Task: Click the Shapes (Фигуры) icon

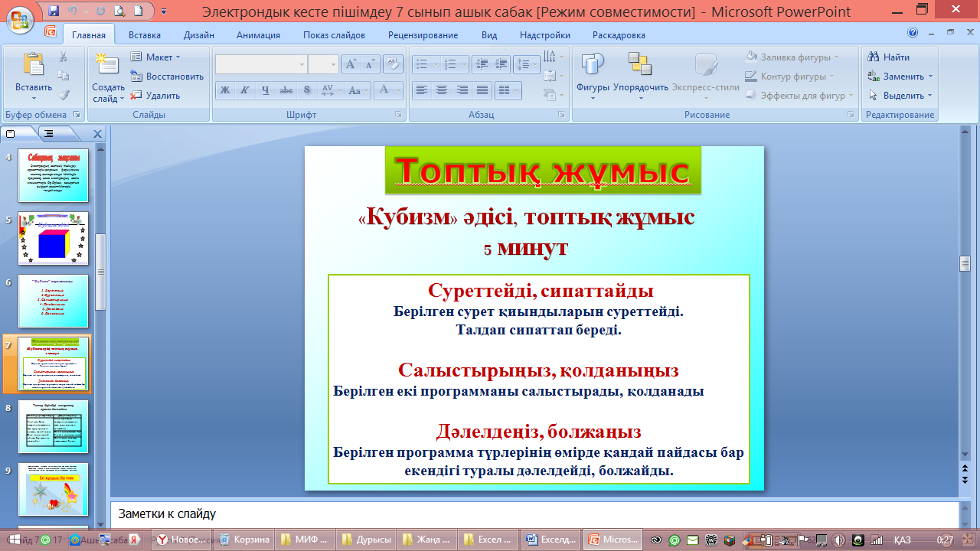Action: tap(593, 67)
